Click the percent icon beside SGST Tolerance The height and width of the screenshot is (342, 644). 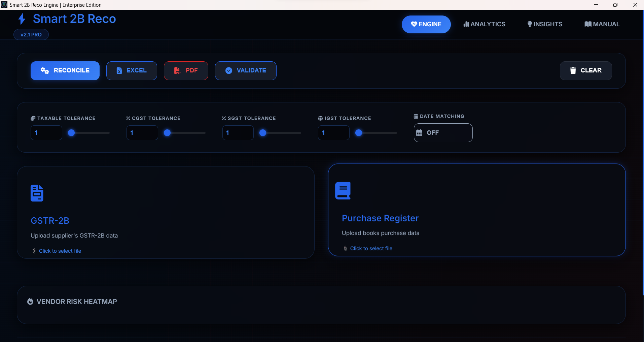coord(224,118)
